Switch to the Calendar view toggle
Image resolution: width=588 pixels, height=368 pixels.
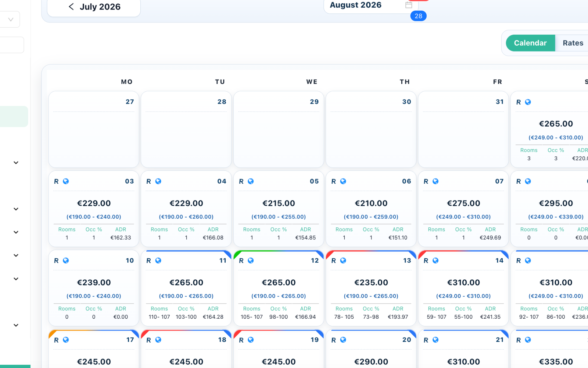[530, 43]
